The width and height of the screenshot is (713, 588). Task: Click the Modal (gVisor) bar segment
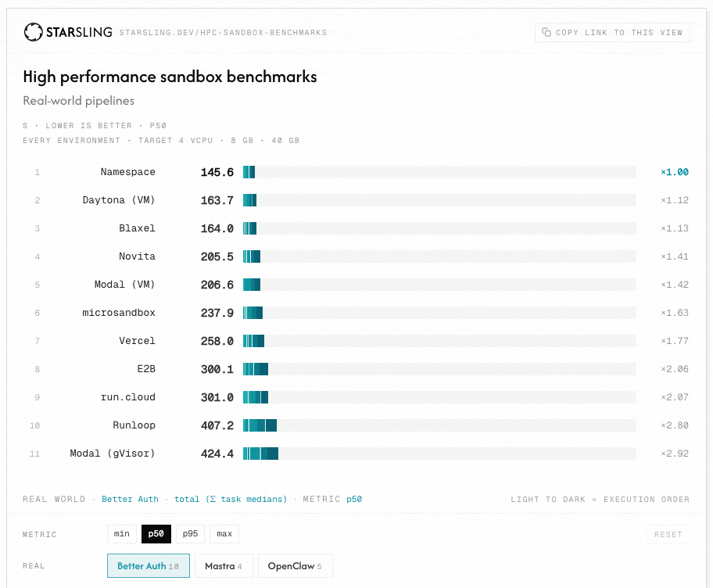(260, 454)
